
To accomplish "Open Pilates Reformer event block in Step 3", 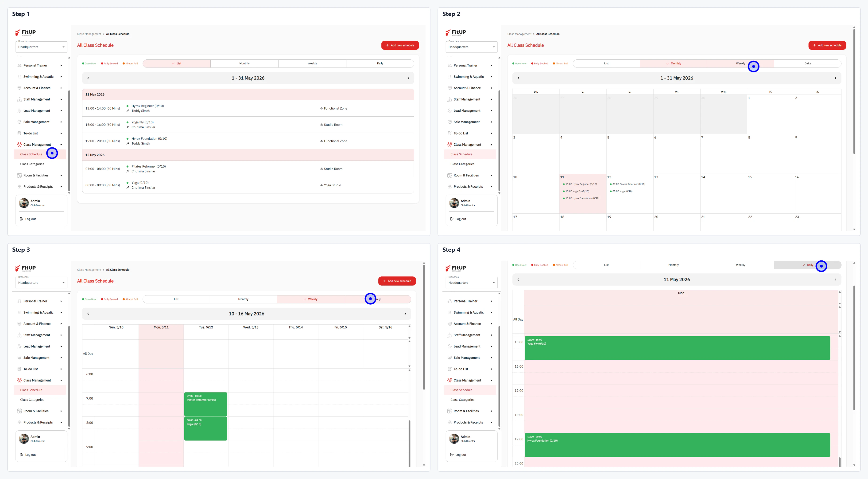I will [205, 404].
